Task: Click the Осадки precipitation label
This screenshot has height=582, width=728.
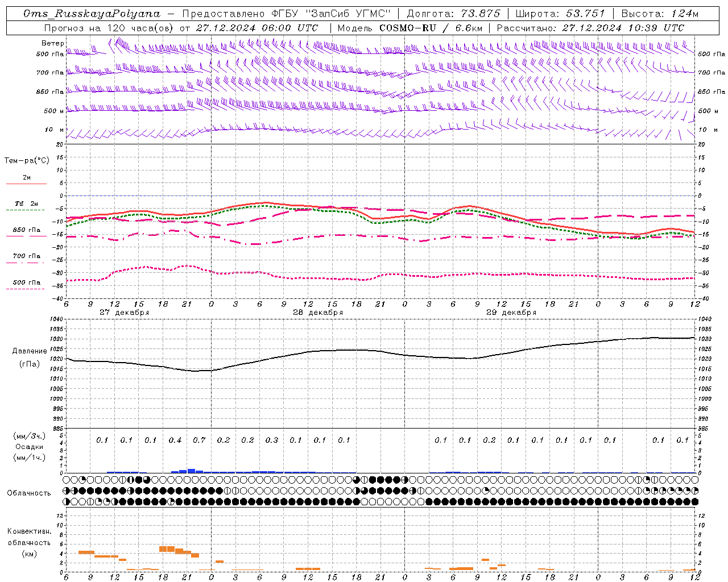Action: click(x=30, y=447)
